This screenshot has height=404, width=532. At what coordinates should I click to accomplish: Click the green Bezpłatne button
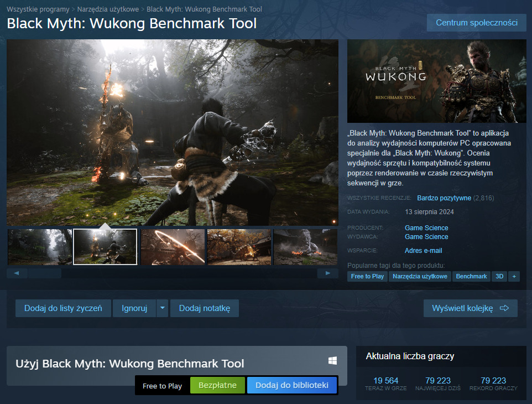tap(217, 385)
